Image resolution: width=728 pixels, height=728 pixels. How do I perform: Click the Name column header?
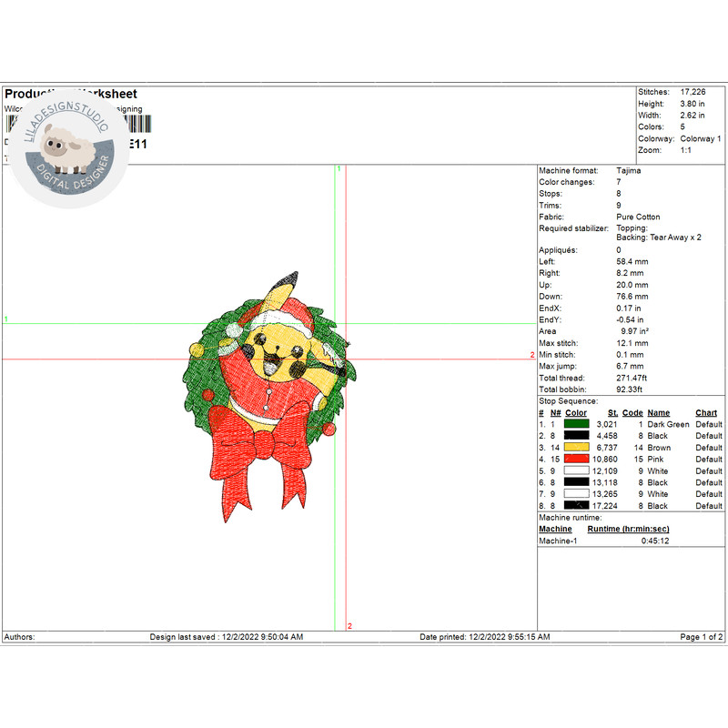click(x=658, y=412)
